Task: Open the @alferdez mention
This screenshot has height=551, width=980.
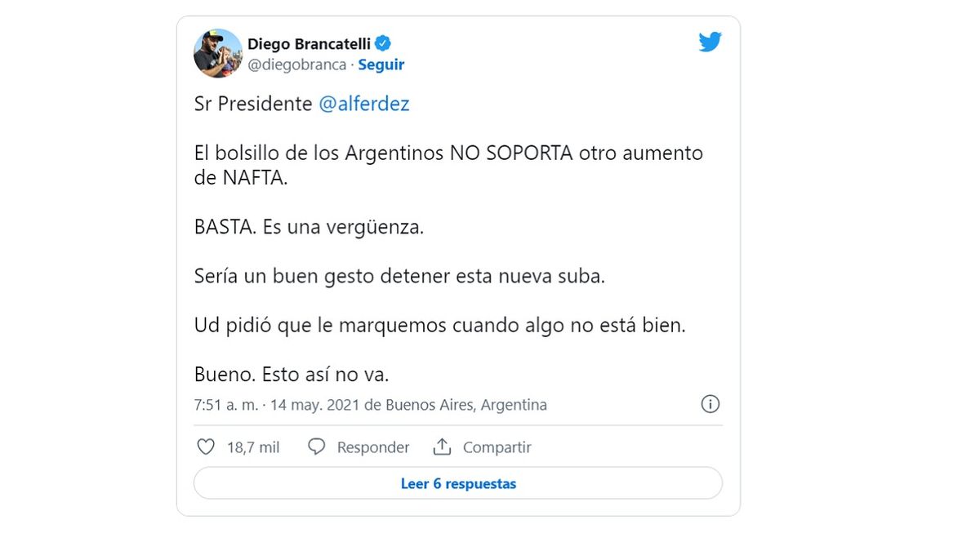Action: [363, 104]
